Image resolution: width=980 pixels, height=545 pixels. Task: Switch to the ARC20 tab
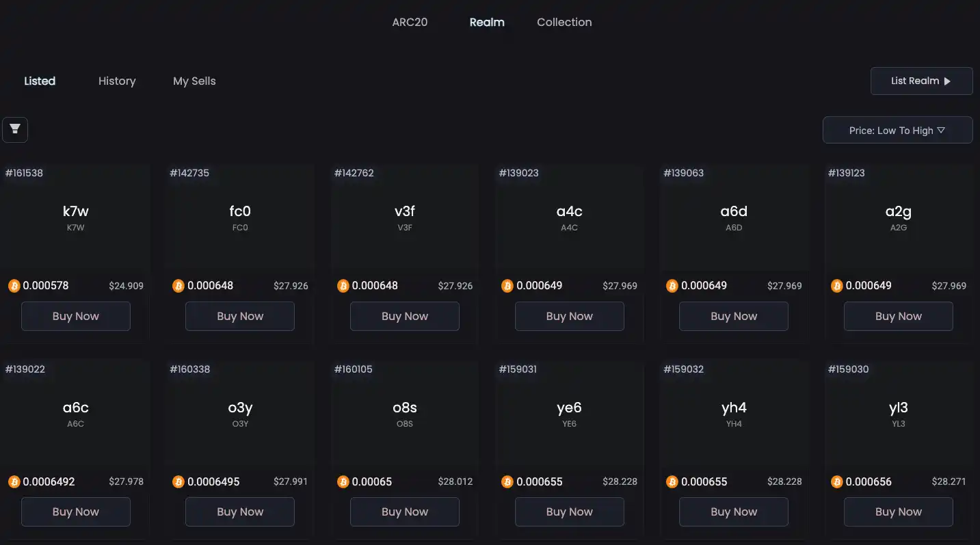click(410, 22)
